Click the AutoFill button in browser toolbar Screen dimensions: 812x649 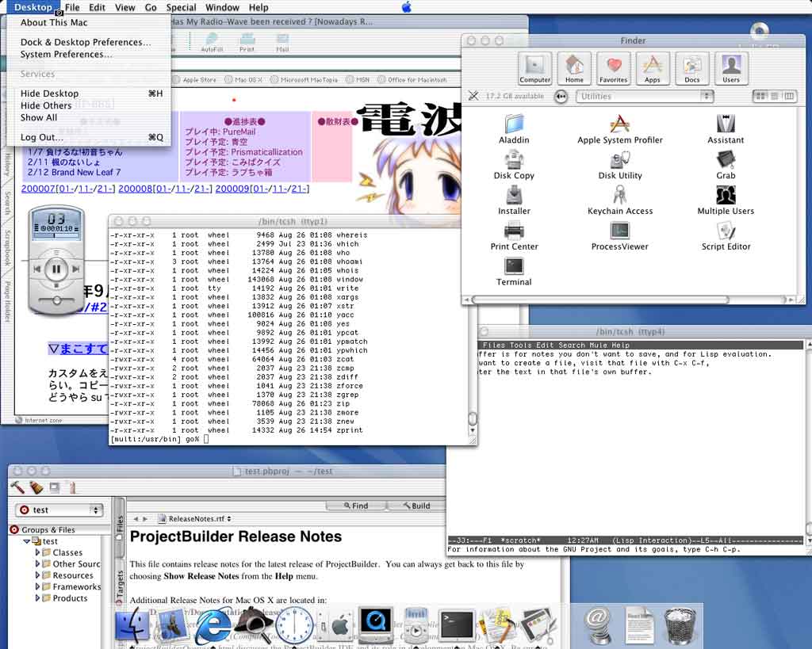[212, 43]
